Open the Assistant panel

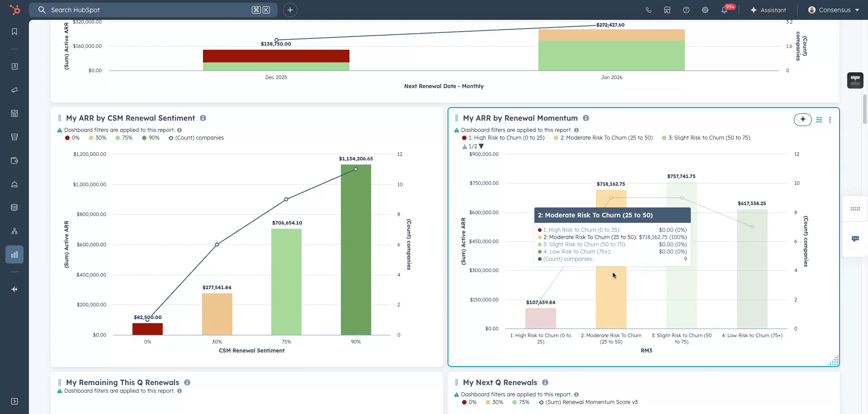click(768, 10)
